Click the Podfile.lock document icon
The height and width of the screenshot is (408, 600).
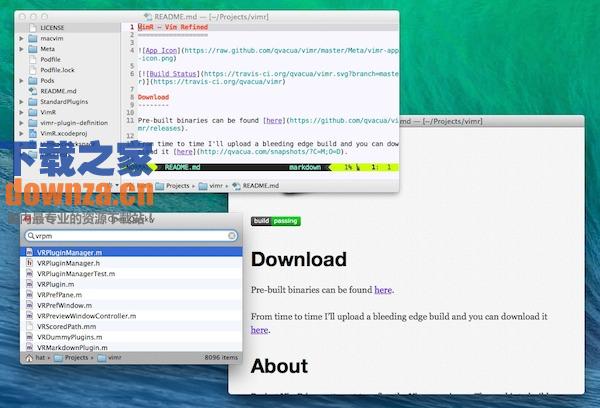pos(33,70)
